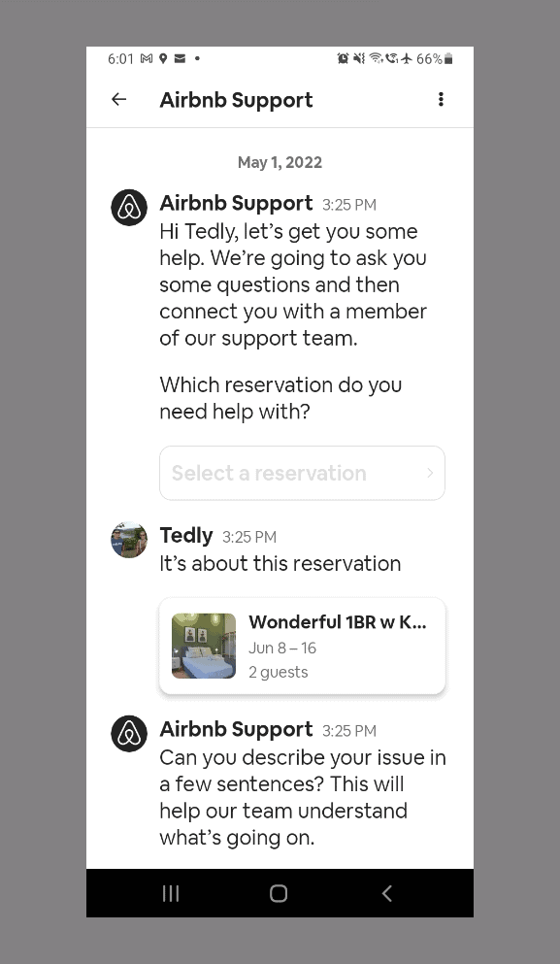
Task: Tap the May 1, 2022 date label
Action: (280, 162)
